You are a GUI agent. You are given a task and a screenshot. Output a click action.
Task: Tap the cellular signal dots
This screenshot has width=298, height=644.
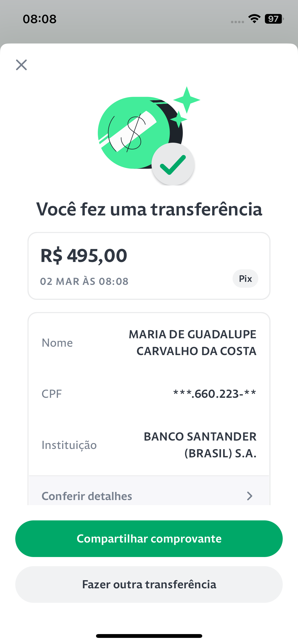point(237,22)
